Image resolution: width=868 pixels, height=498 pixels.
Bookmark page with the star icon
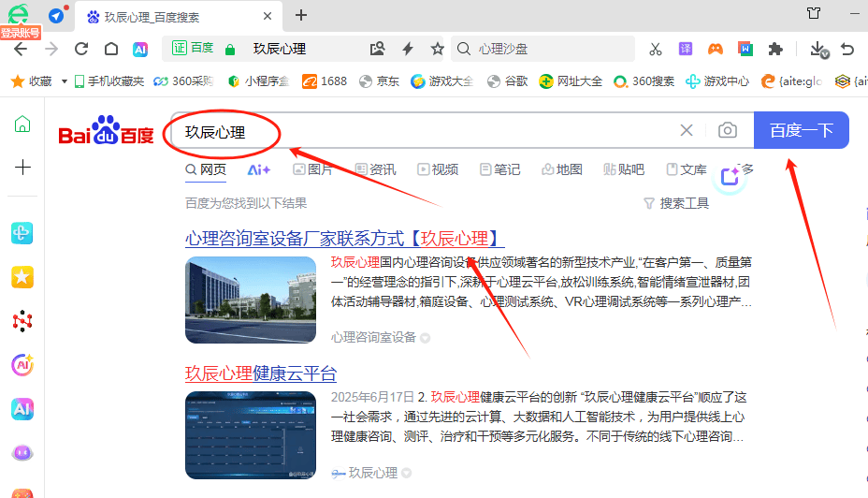coord(437,49)
